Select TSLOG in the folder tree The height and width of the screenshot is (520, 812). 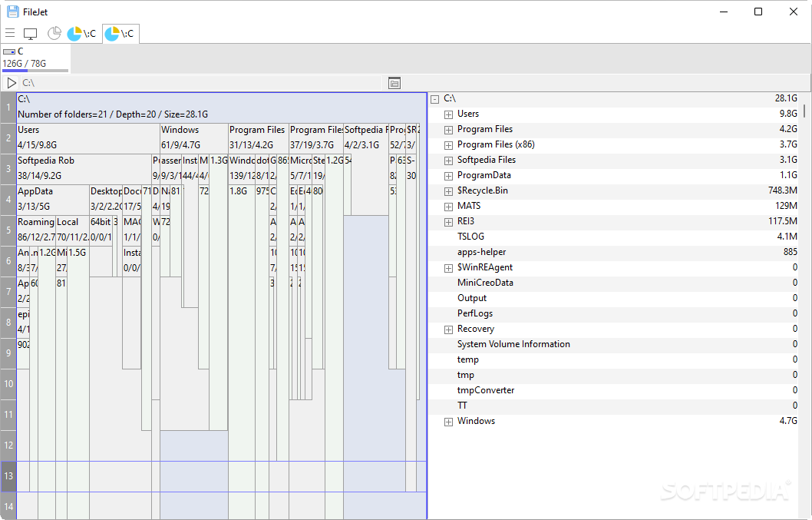470,237
